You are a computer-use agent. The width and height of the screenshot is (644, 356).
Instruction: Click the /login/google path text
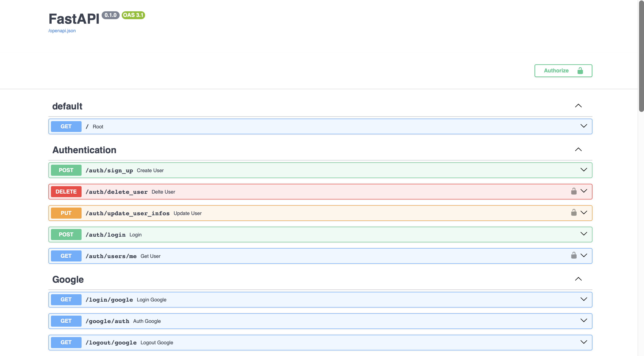click(109, 300)
